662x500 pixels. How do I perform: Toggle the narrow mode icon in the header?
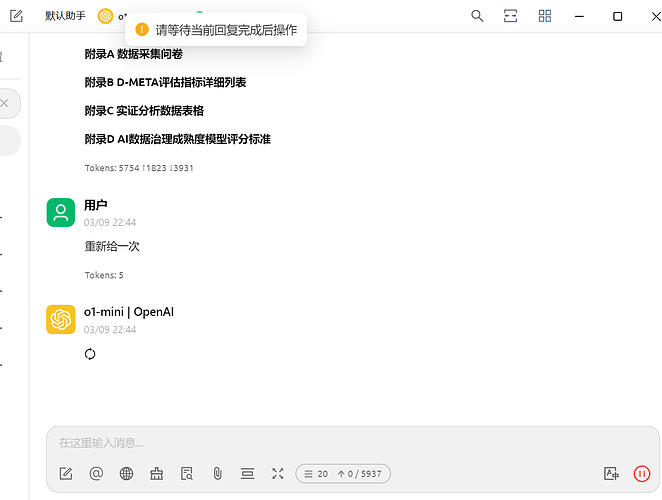pos(510,16)
